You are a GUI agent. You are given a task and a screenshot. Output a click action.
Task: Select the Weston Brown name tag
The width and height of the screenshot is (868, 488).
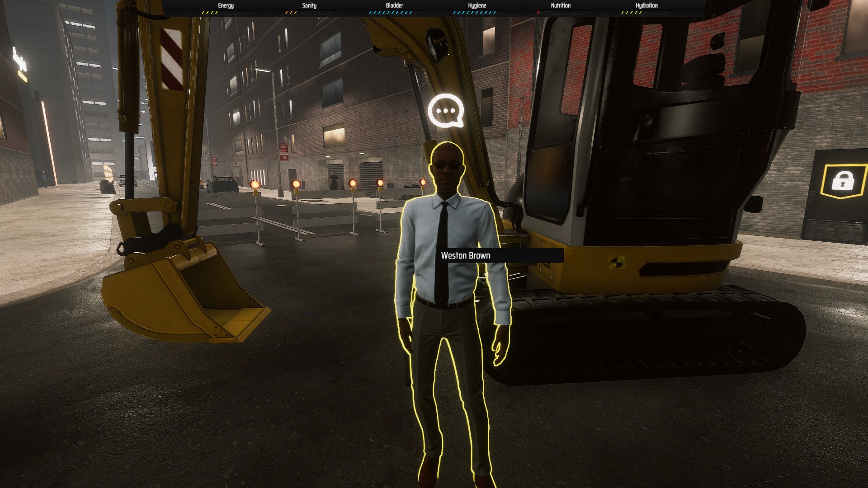[x=466, y=255]
